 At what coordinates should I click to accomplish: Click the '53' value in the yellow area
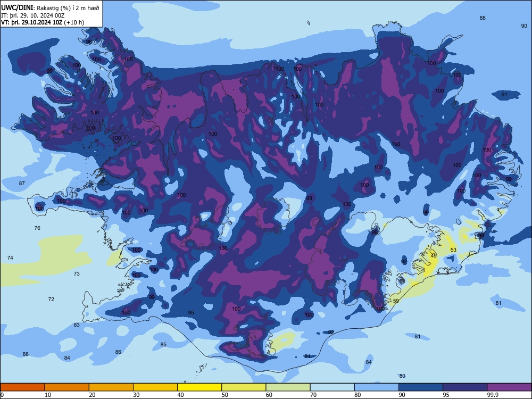coord(453,250)
